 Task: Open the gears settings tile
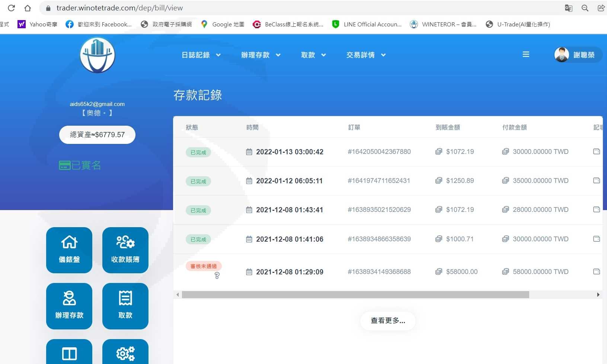(x=125, y=352)
